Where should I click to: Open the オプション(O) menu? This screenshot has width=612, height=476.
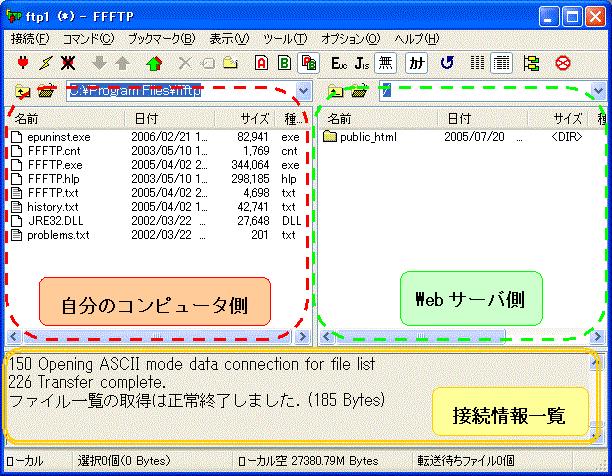coord(350,39)
